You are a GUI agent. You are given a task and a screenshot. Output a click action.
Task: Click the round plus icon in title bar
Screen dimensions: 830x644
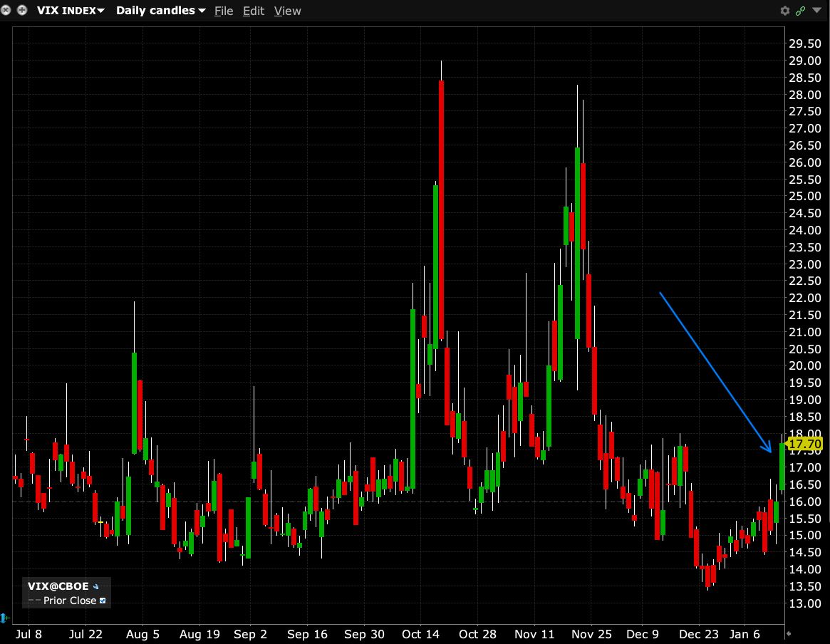tap(22, 11)
